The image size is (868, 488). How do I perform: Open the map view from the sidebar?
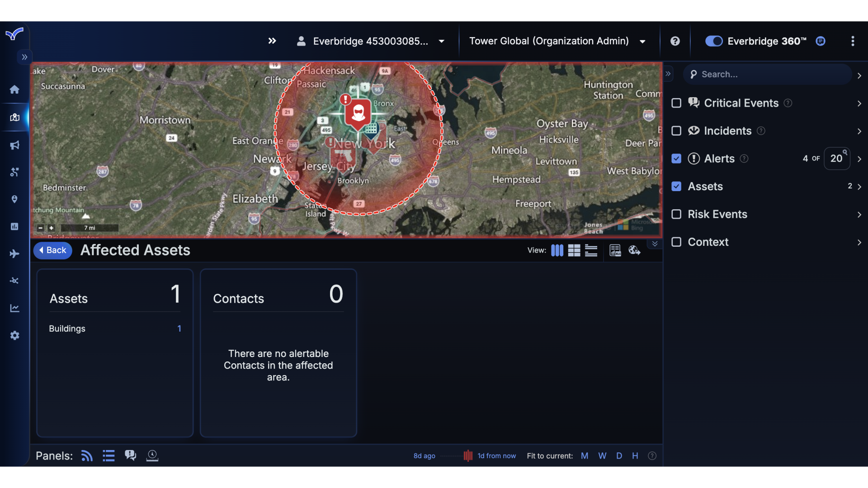[x=14, y=117]
